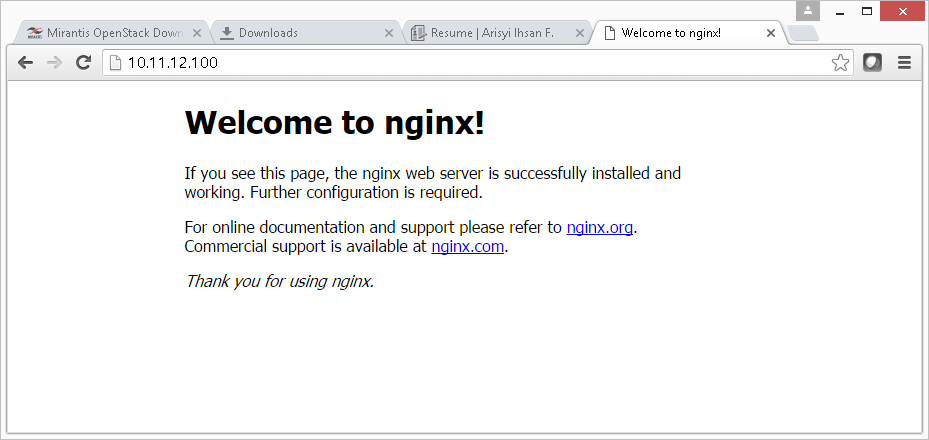Image resolution: width=929 pixels, height=440 pixels.
Task: Click the address bar showing 10.11.12.100
Action: pos(477,63)
